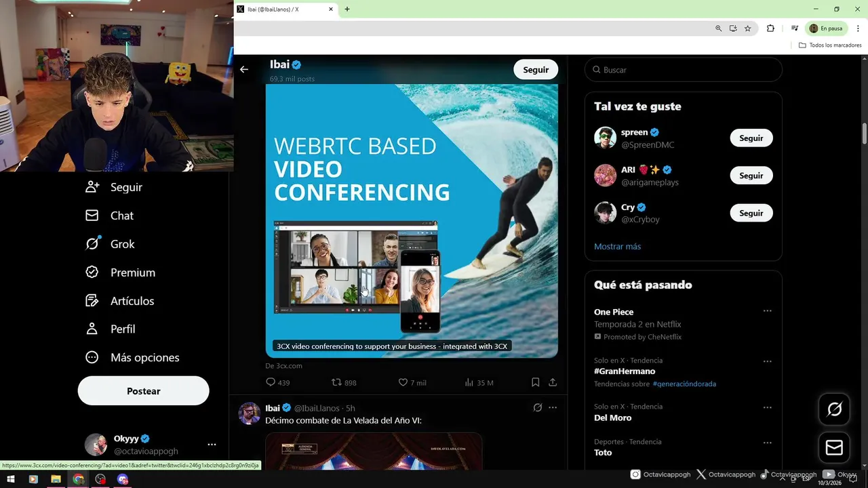Open Artículos from the sidebar
Image resolution: width=868 pixels, height=488 pixels.
[x=119, y=301]
